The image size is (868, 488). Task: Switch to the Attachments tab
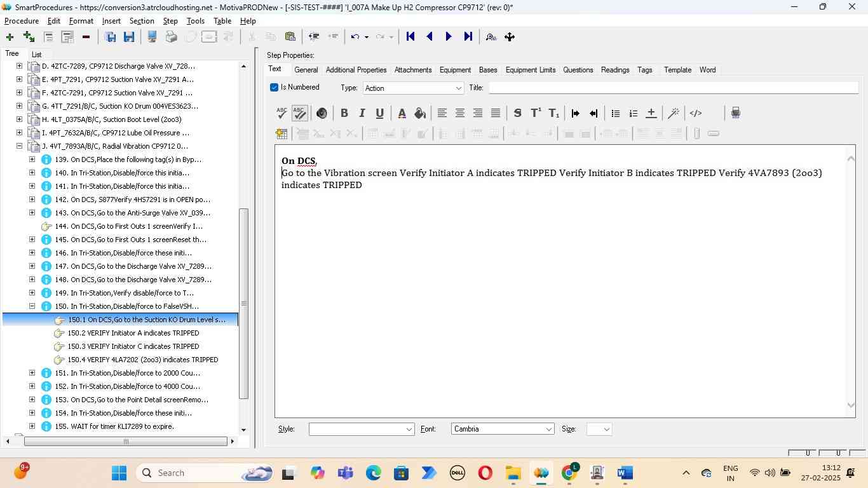click(413, 70)
